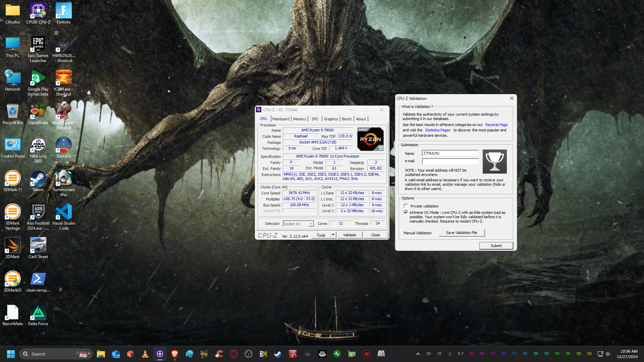Click the e-mail input field
The width and height of the screenshot is (644, 362).
click(x=450, y=161)
